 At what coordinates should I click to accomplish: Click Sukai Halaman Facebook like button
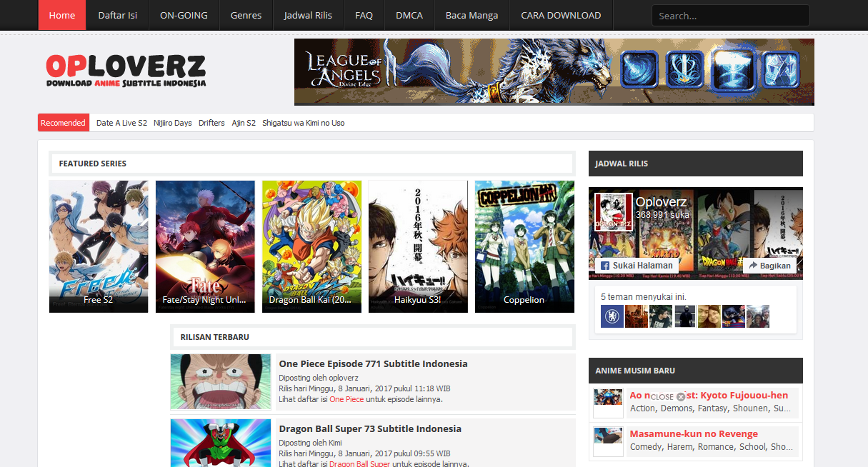coord(637,265)
